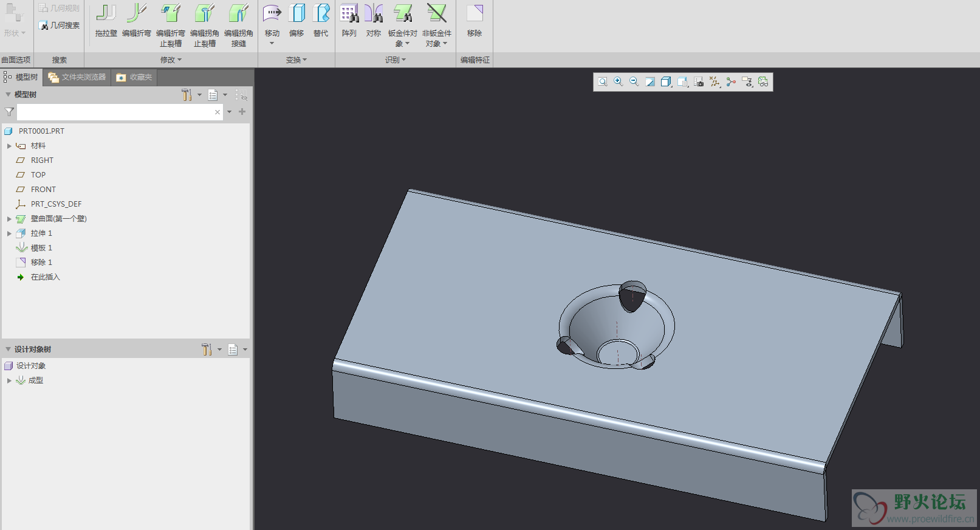Open the view manager camera icon
The height and width of the screenshot is (530, 980).
coord(699,82)
